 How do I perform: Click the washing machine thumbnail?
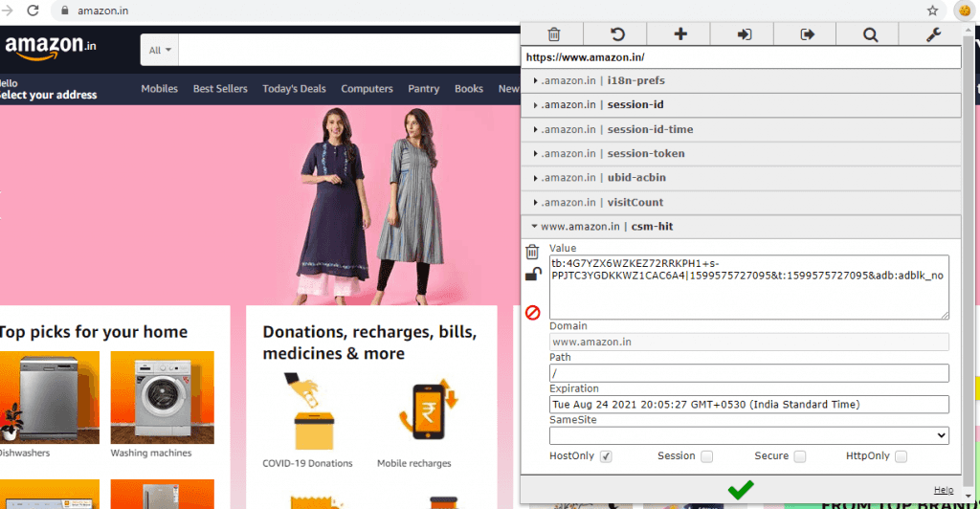163,397
